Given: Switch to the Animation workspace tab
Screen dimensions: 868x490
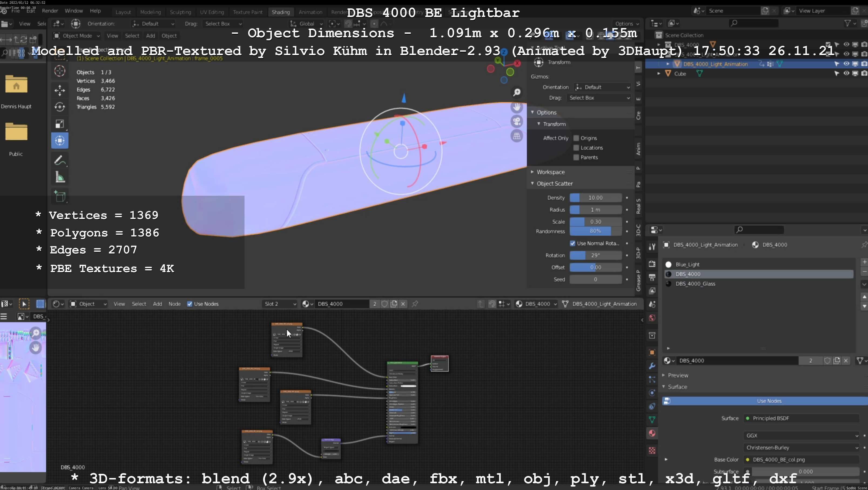Looking at the screenshot, I should click(x=310, y=12).
